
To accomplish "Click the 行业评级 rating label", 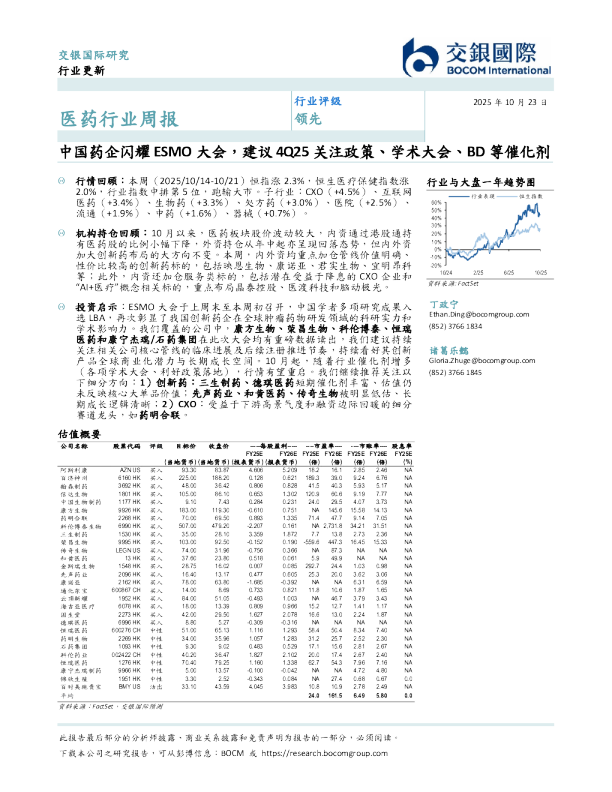I will 317,103.
